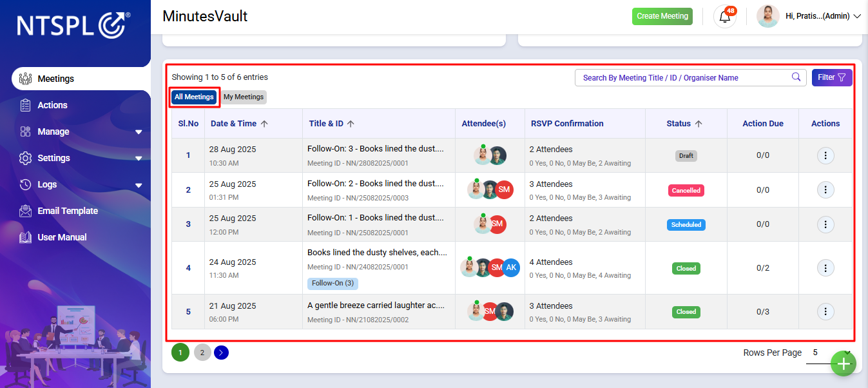Viewport: 868px width, 388px height.
Task: Select page 1 in pagination
Action: tap(180, 353)
